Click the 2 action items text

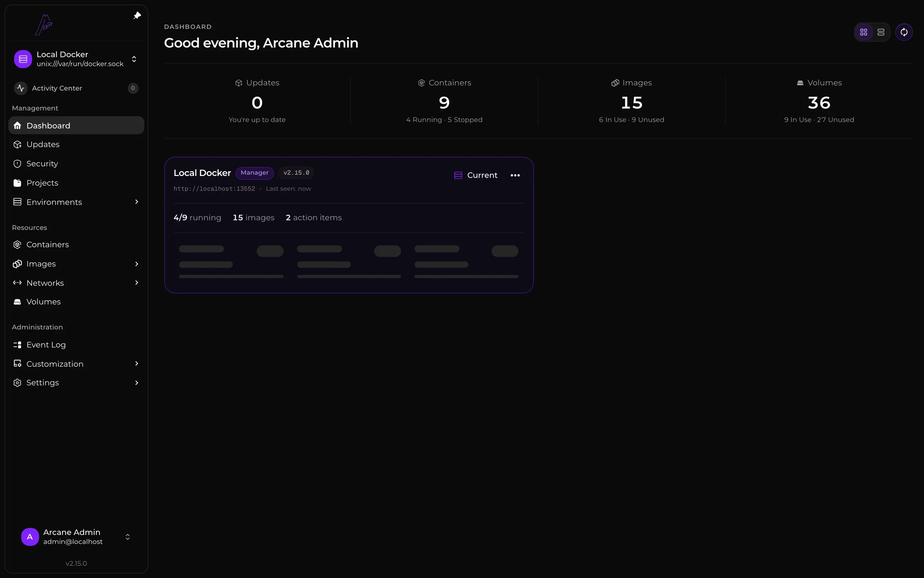pyautogui.click(x=313, y=217)
